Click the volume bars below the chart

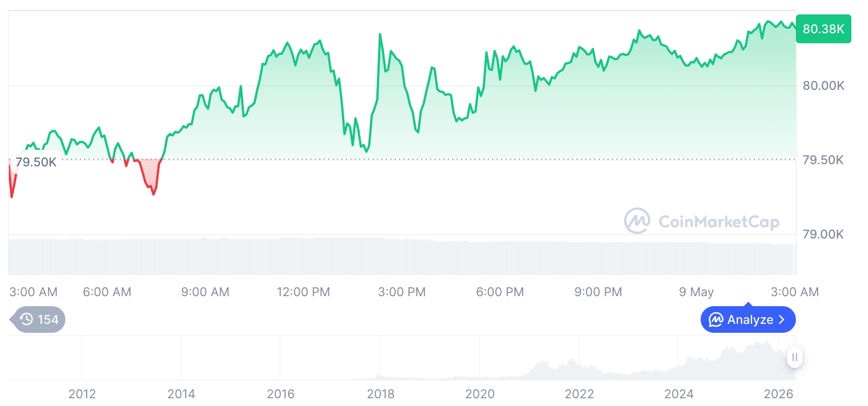click(402, 256)
